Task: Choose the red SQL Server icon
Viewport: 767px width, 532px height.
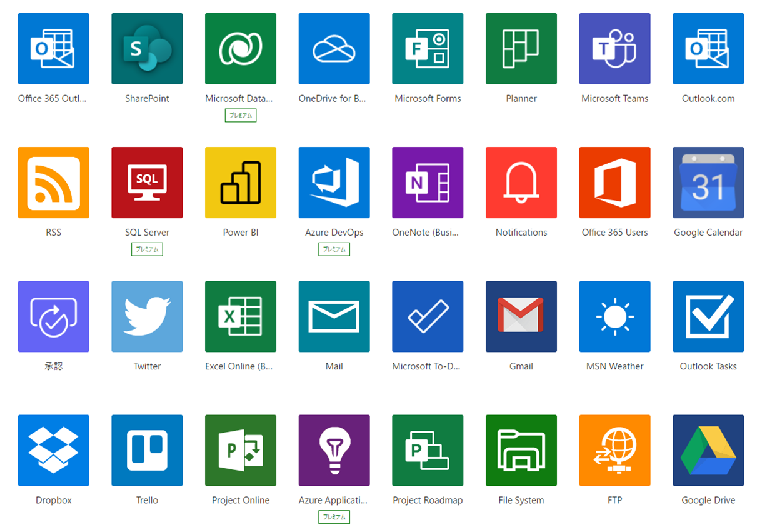Action: click(147, 183)
